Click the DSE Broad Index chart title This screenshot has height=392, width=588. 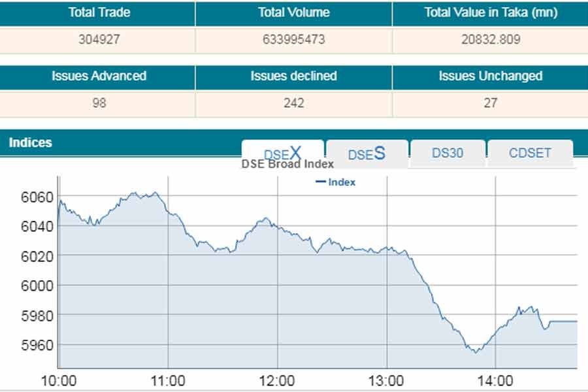click(x=287, y=164)
